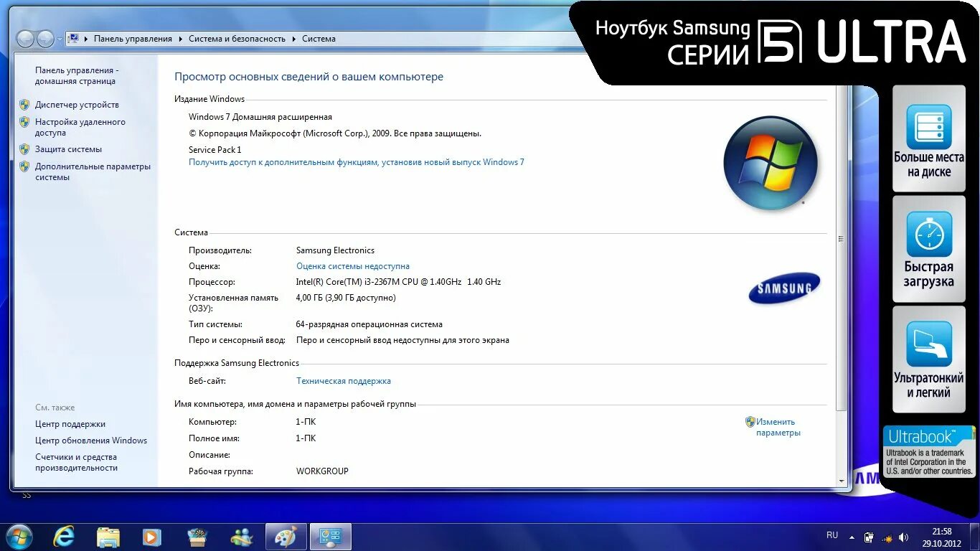Select the 64-разрядная операционная система text

(369, 324)
